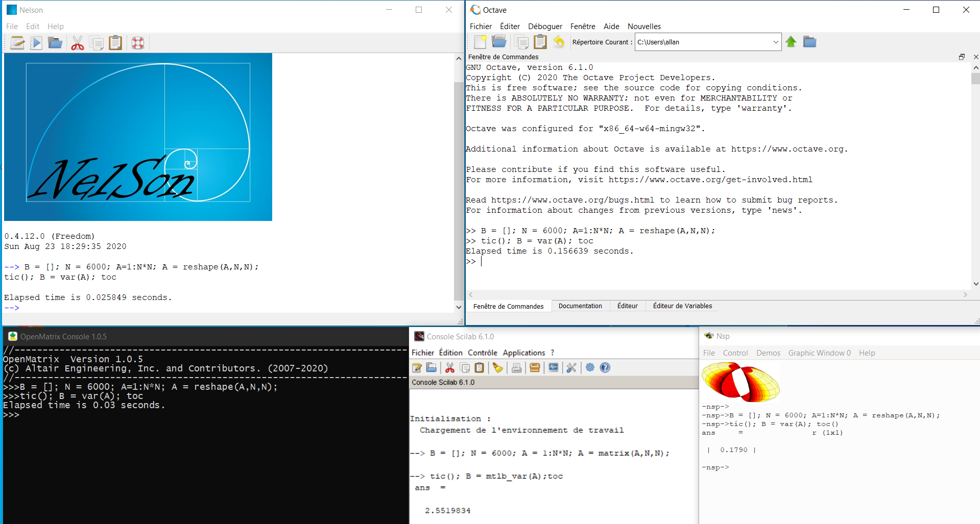Click the Scilab open file icon
This screenshot has width=980, height=524.
[x=432, y=368]
